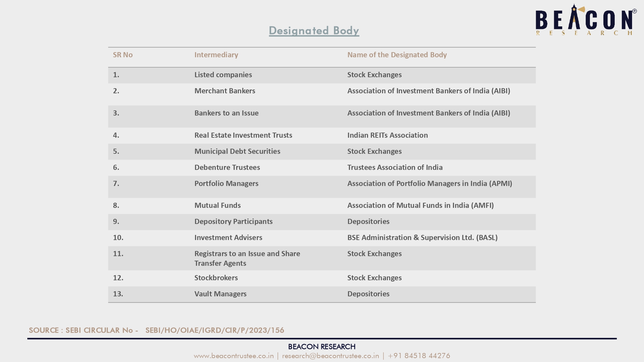Click the 'BEACON RESEARCH' footer title
Viewport: 644px width, 362px height.
point(322,347)
